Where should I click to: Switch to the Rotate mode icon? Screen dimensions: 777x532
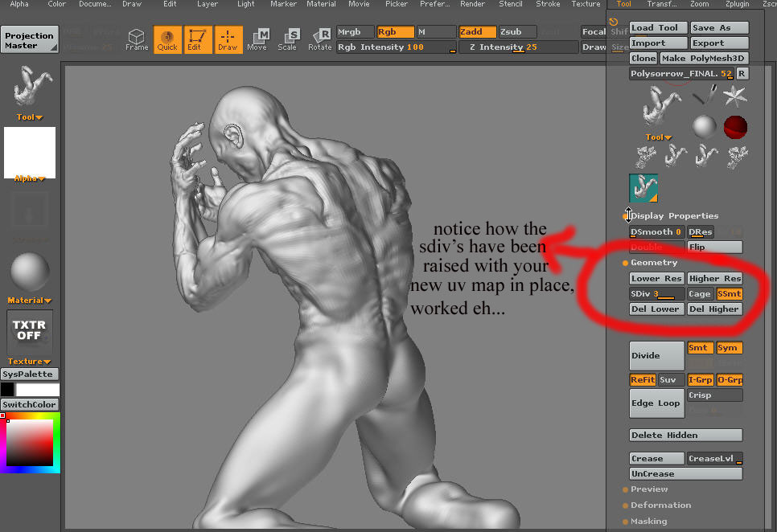319,39
